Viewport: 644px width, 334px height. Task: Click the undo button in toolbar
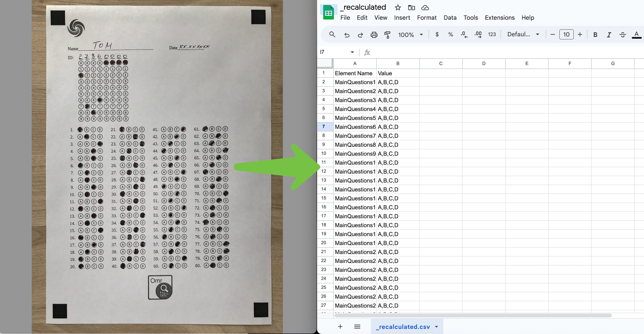[346, 34]
